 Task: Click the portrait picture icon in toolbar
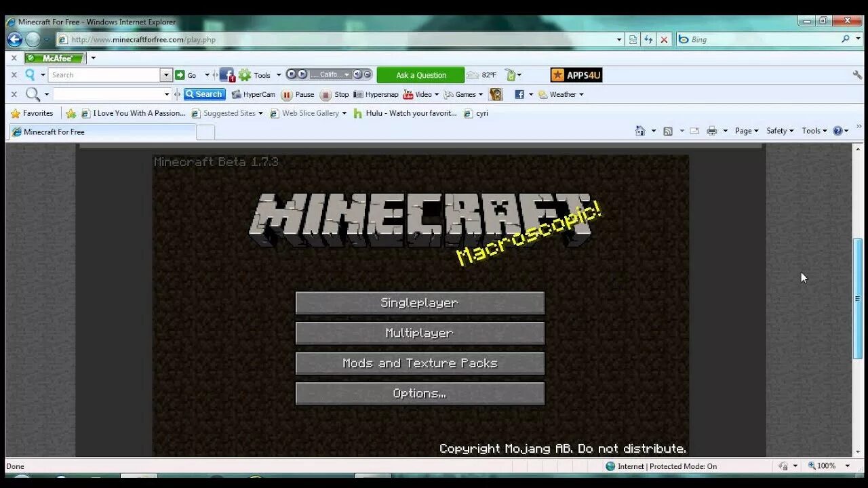[496, 94]
